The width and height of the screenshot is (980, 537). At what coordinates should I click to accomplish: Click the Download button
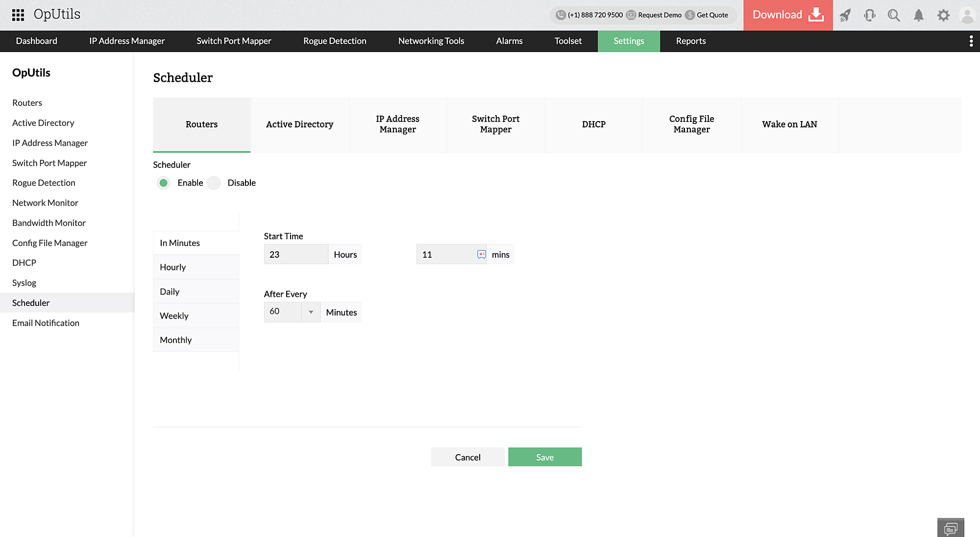[787, 15]
